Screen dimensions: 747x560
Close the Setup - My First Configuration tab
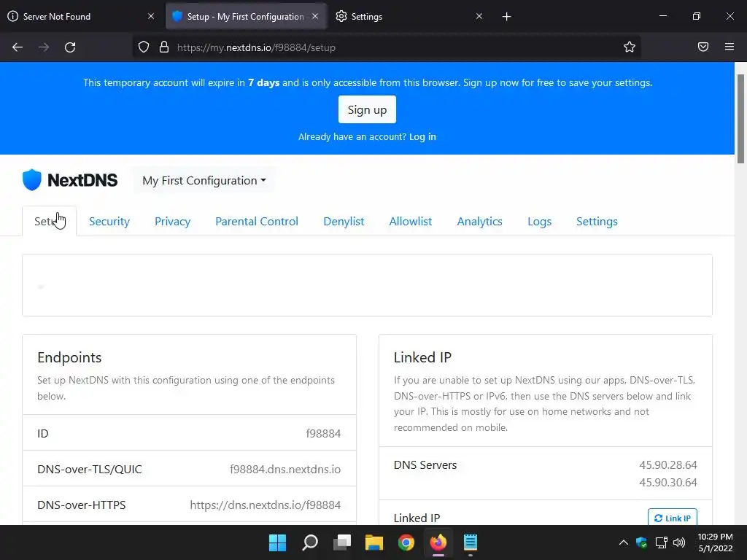click(315, 16)
